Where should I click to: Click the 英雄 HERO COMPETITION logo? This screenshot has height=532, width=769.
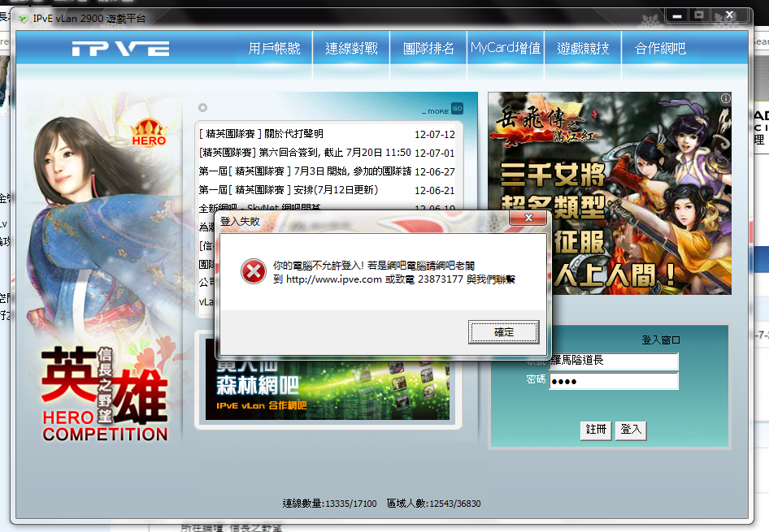tap(105, 393)
